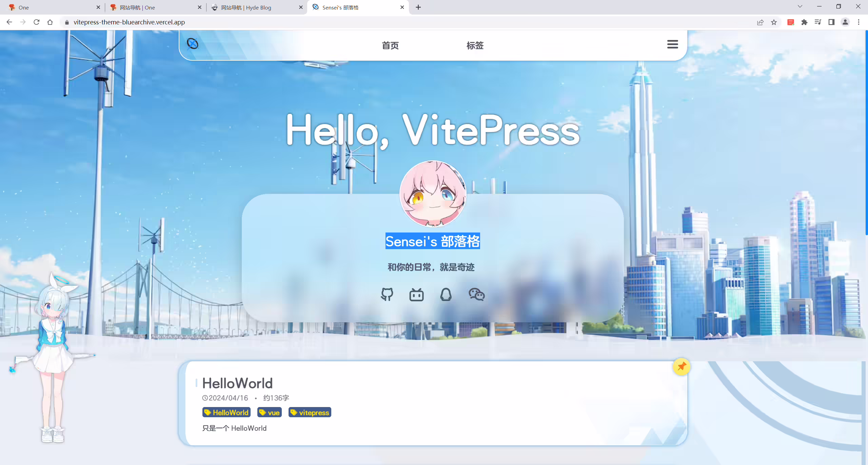868x465 pixels.
Task: Click the pinned post pin badge
Action: (681, 366)
